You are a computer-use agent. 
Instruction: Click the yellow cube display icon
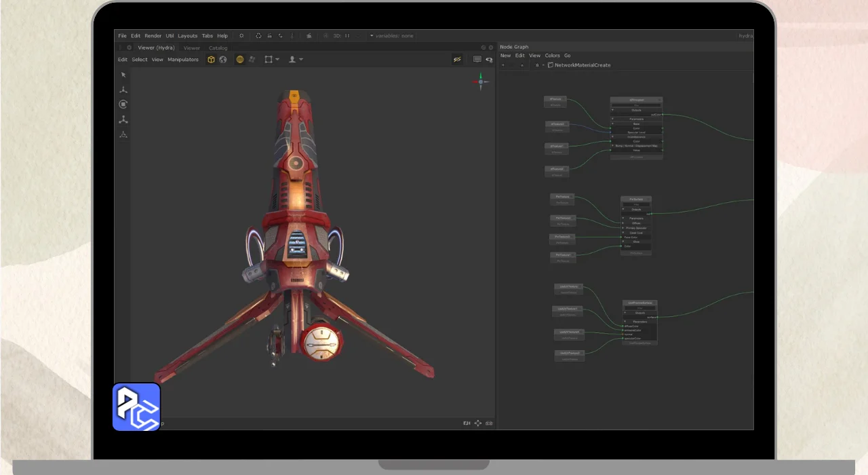click(x=212, y=60)
